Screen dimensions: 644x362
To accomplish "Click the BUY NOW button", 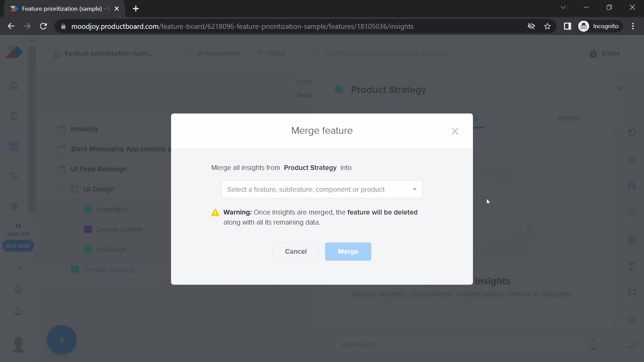I will coord(18,246).
